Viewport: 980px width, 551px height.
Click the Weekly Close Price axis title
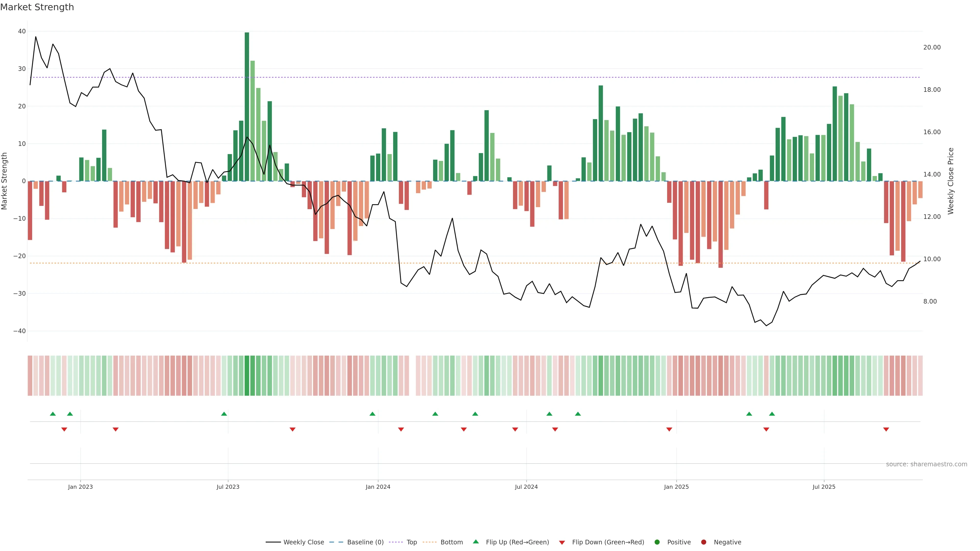[x=951, y=181]
